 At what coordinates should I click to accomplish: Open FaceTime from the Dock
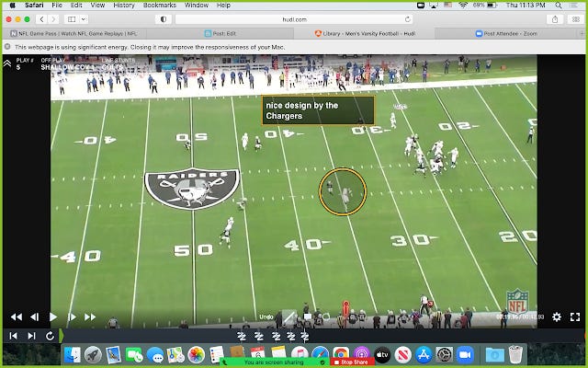(134, 354)
